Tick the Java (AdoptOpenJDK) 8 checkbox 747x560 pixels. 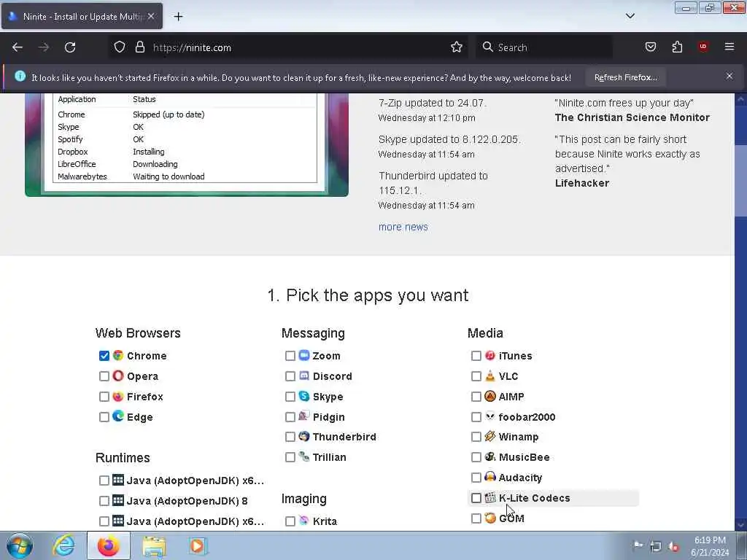104,501
